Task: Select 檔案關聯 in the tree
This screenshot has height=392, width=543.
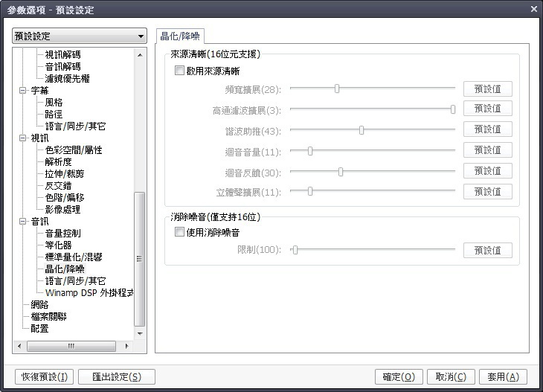Action: [x=48, y=317]
